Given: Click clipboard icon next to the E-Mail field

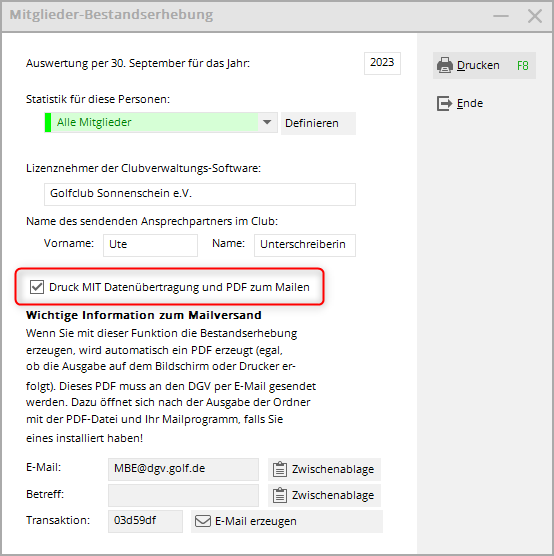Looking at the screenshot, I should click(x=280, y=469).
